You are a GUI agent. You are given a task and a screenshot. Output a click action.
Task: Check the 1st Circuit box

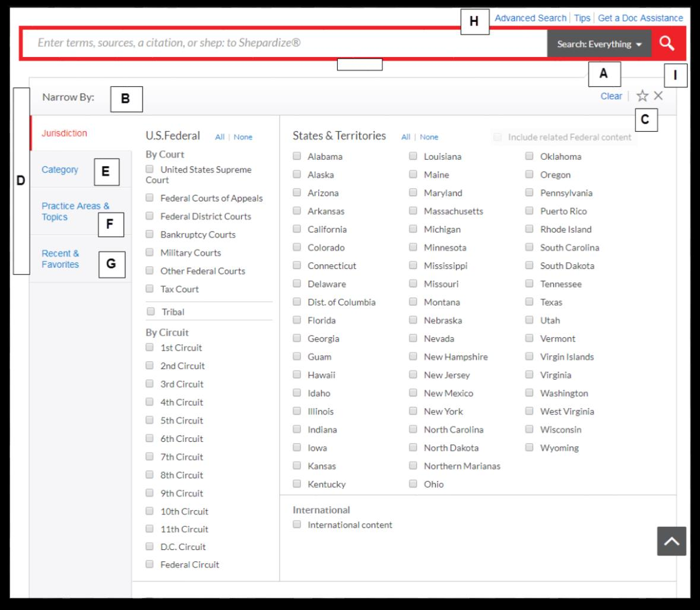(x=150, y=347)
